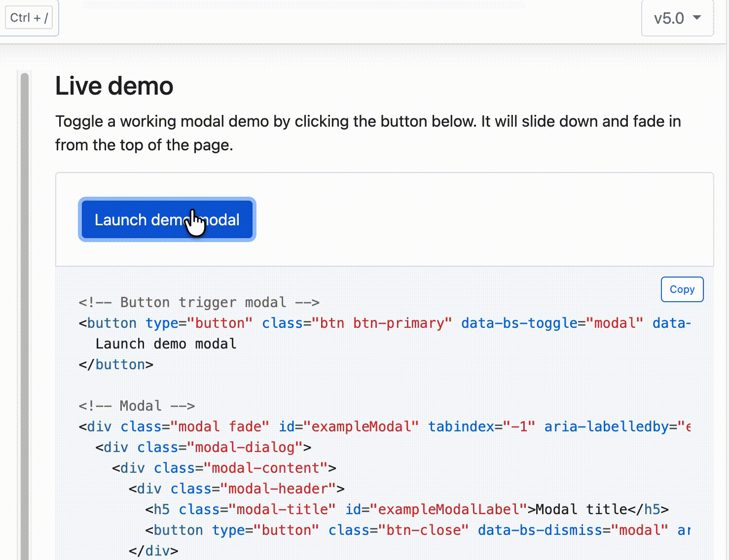This screenshot has width=729, height=560.
Task: Click the code line with class="btn btn-primary"
Action: 385,323
